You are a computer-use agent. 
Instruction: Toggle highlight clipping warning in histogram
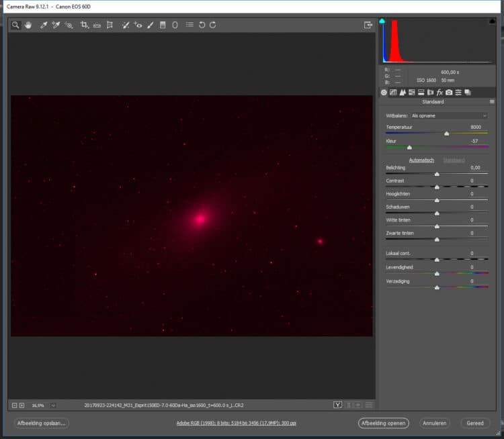point(492,21)
